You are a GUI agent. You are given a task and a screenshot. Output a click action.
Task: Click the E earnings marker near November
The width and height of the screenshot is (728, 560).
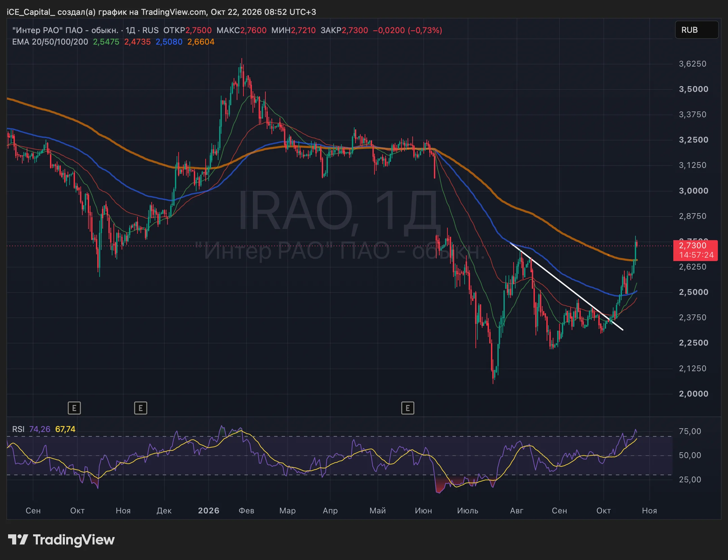[x=140, y=408]
